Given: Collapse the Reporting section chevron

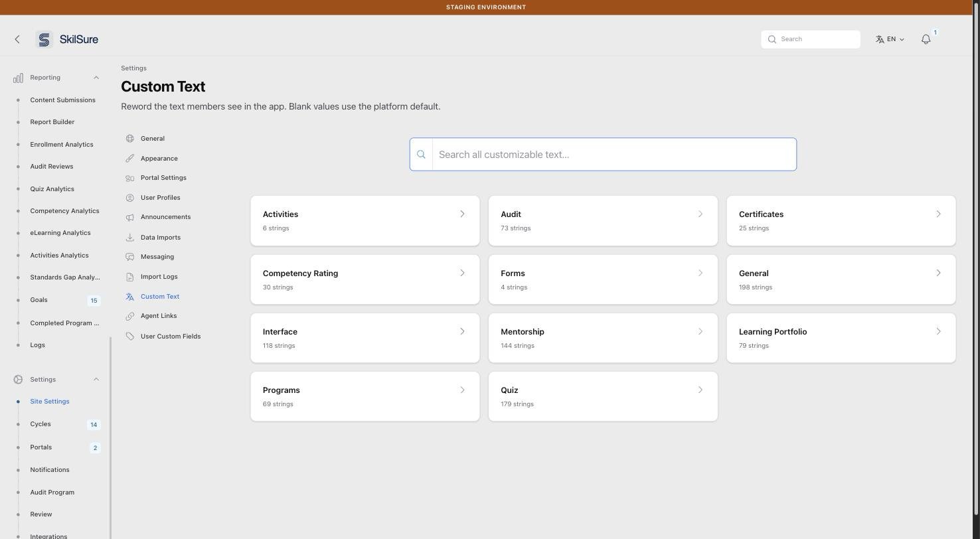Looking at the screenshot, I should [x=96, y=78].
